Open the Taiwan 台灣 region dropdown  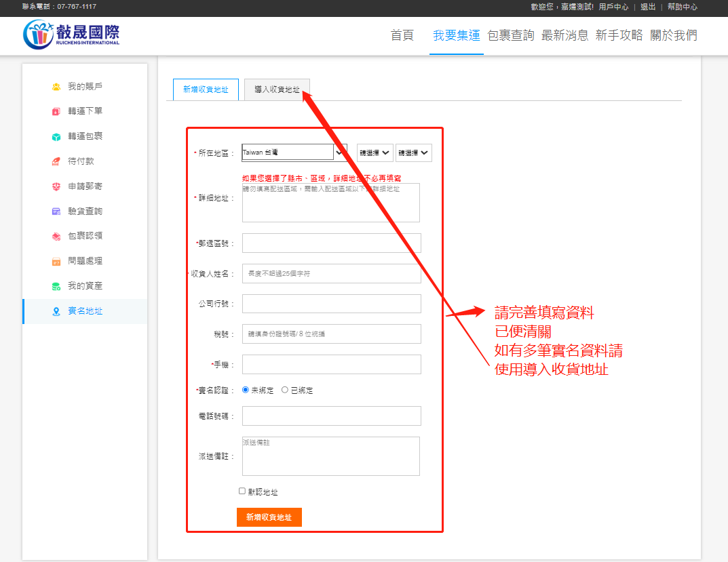[x=294, y=153]
